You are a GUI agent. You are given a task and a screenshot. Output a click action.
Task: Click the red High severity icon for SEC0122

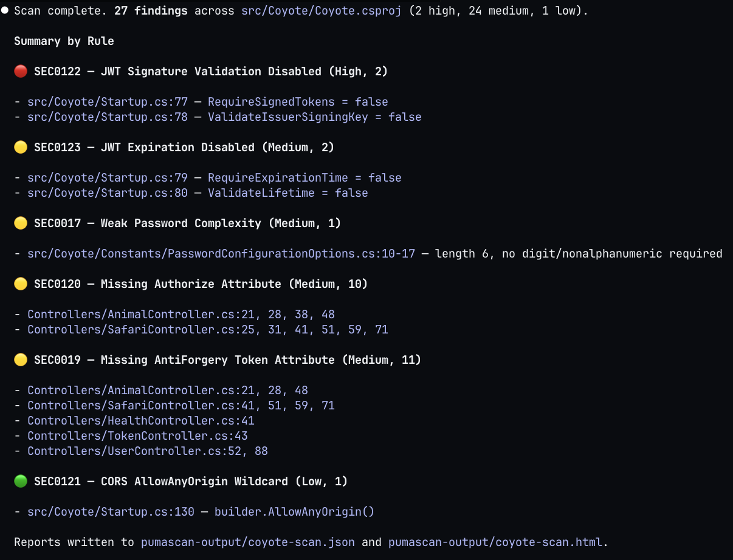coord(21,72)
